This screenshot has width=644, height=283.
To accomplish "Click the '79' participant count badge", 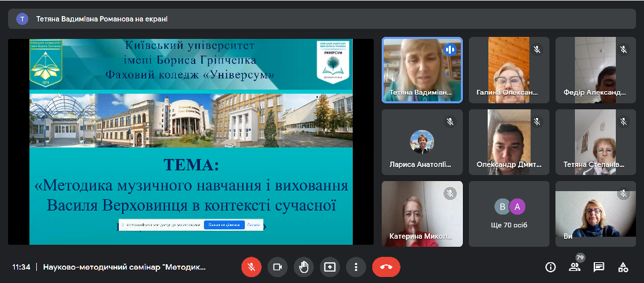I will pos(580,258).
